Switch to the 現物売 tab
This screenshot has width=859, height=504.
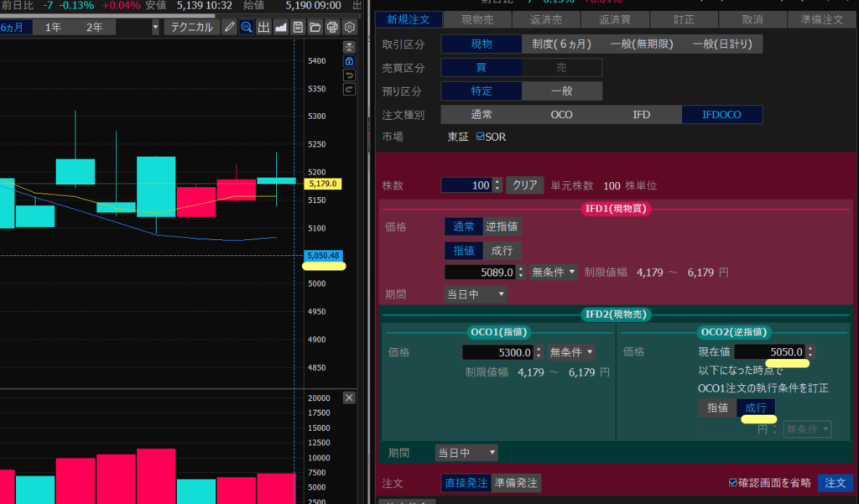(x=476, y=18)
